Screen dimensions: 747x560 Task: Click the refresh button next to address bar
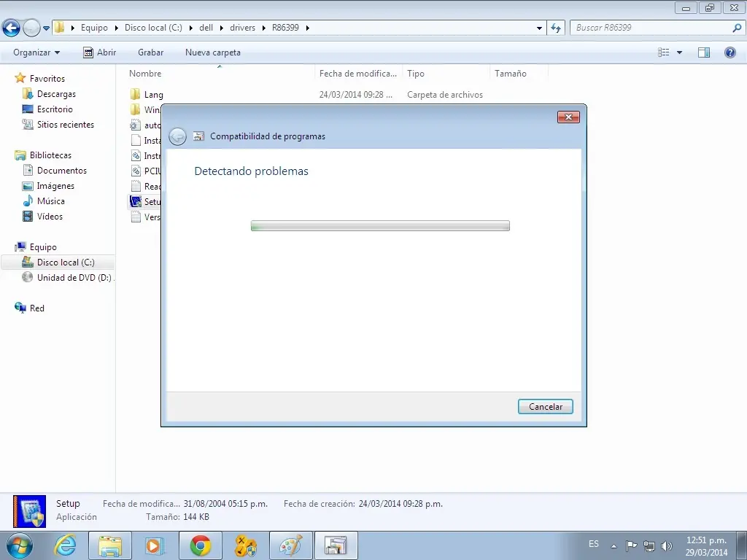click(x=556, y=28)
